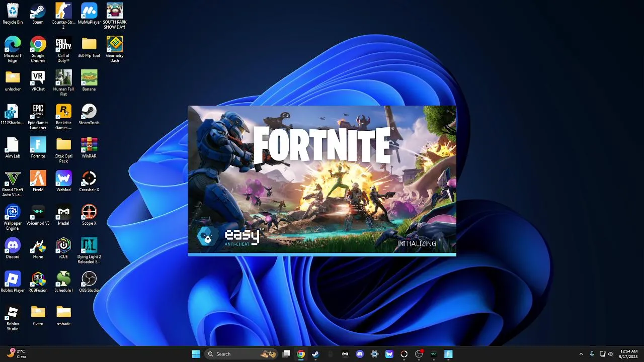Select the Counter-Strike 2 desktop icon
The height and width of the screenshot is (362, 644).
click(63, 16)
